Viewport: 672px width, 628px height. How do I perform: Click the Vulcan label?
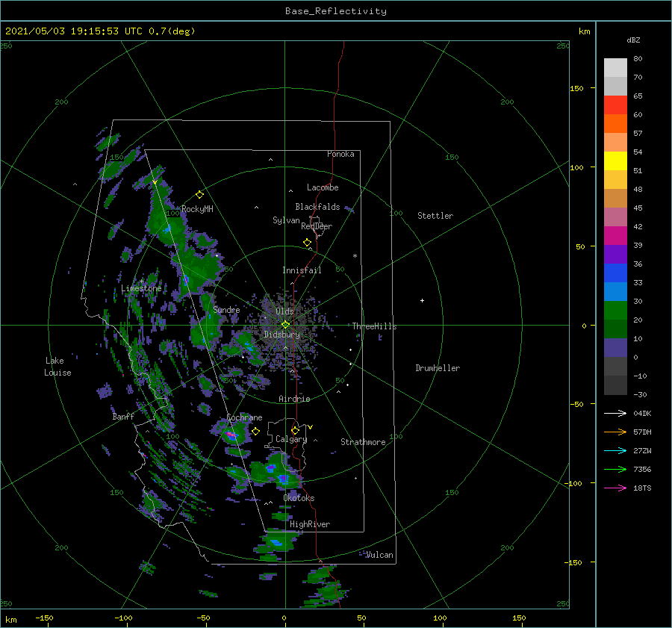[x=379, y=555]
